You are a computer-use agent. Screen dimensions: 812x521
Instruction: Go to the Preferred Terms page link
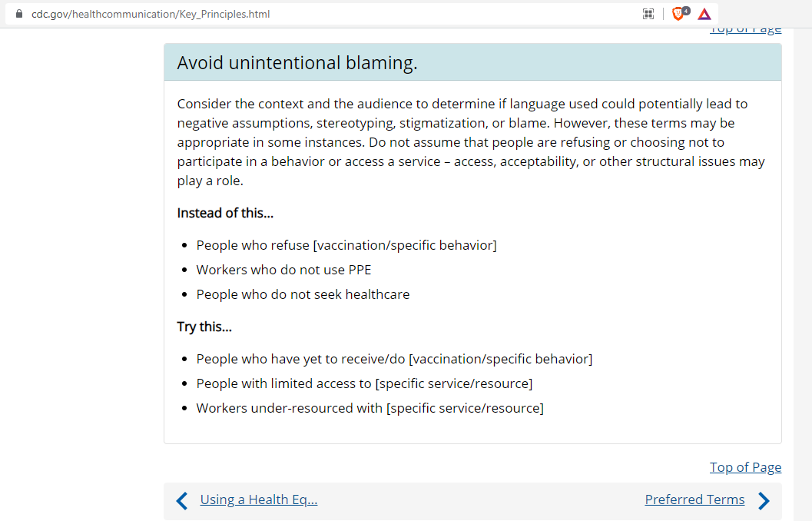694,500
